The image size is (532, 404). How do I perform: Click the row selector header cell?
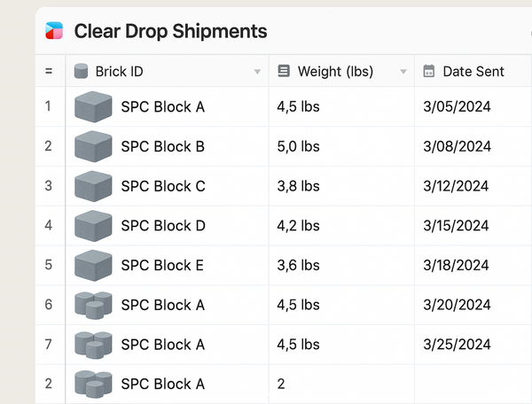click(49, 71)
